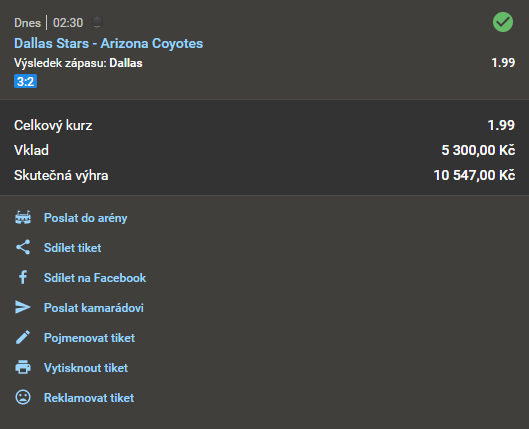The image size is (529, 429).
Task: Choose Sdílet tiket option
Action: coord(72,248)
